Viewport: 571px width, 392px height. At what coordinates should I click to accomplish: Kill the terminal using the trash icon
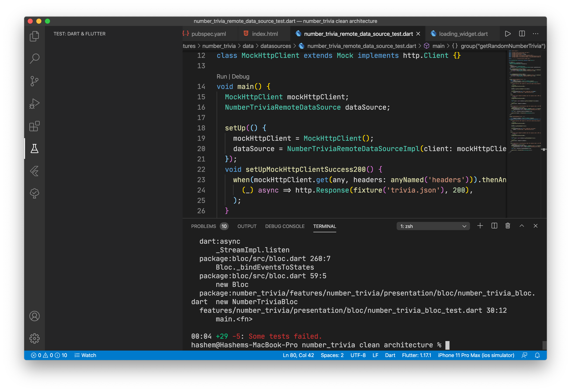[x=508, y=226]
